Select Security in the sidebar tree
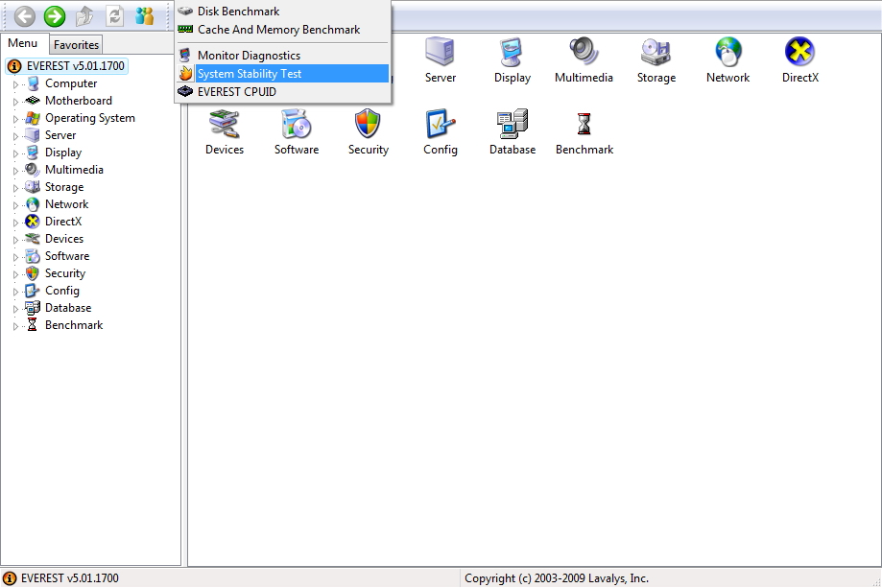 (65, 273)
